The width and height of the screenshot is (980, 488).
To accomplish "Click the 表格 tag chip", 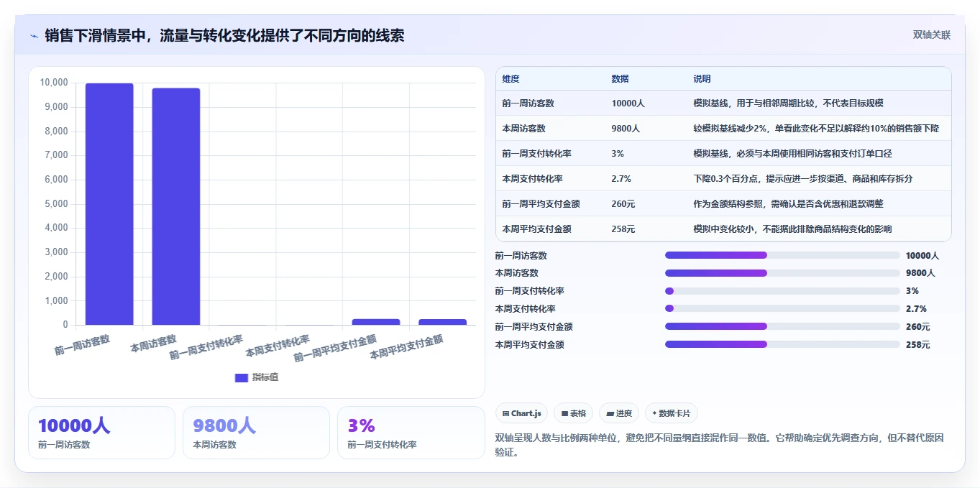I will tap(573, 413).
